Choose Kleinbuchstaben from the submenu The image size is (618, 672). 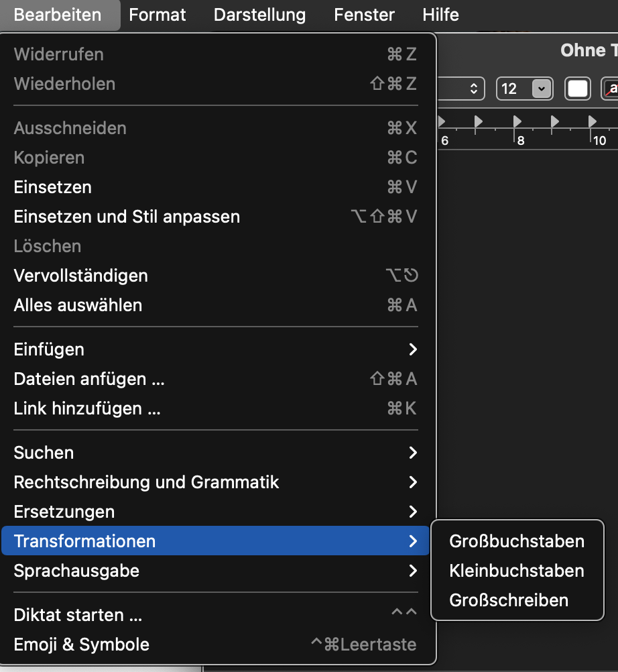pos(516,571)
